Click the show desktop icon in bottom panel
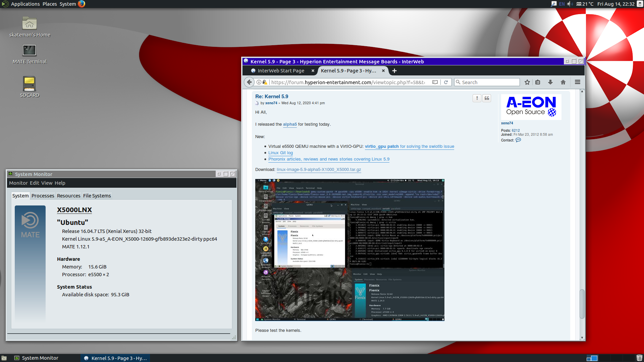This screenshot has width=644, height=362. [4, 358]
